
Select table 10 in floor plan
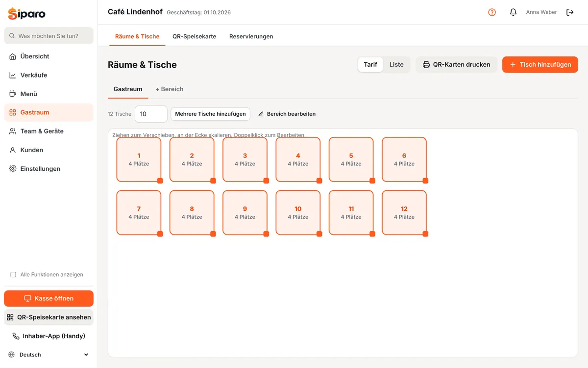click(298, 212)
